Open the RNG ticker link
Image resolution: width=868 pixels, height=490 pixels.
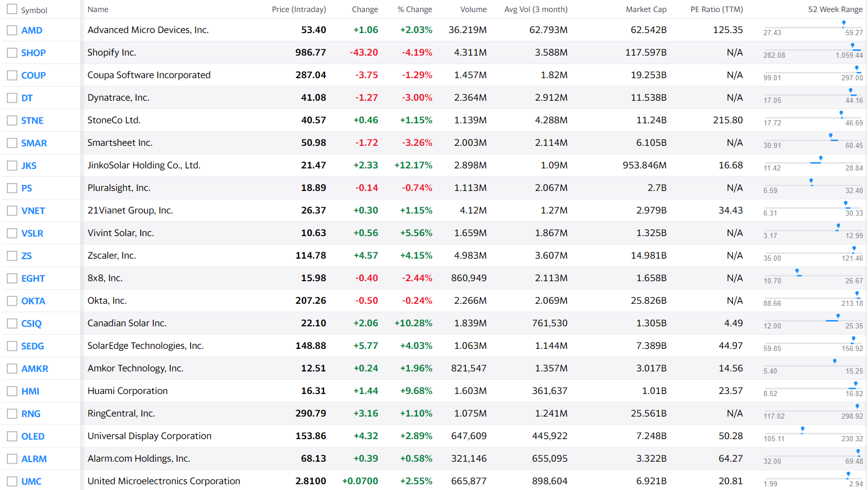click(x=30, y=414)
